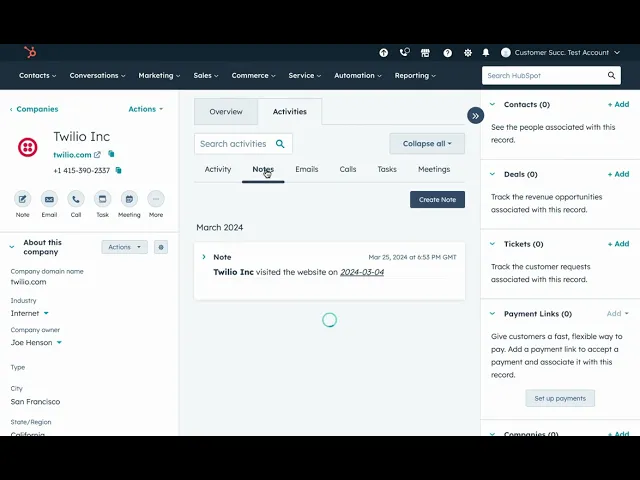
Task: Collapse the Deals (0) section
Action: [492, 174]
